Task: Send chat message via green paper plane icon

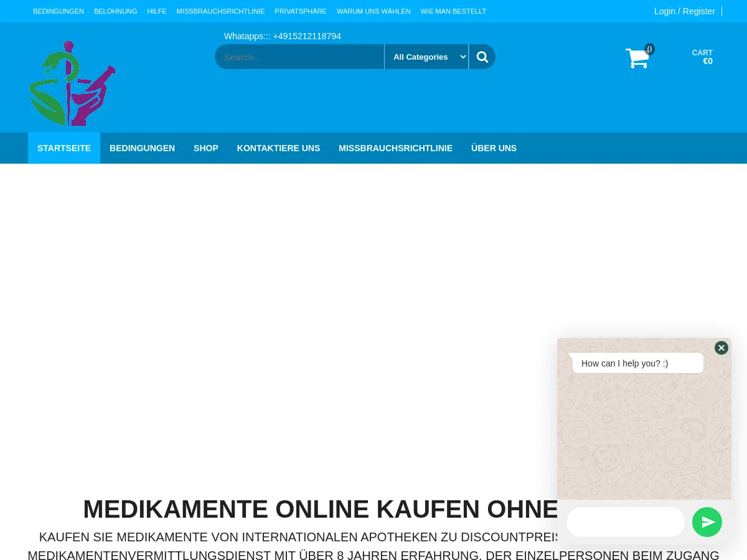Action: 707,522
